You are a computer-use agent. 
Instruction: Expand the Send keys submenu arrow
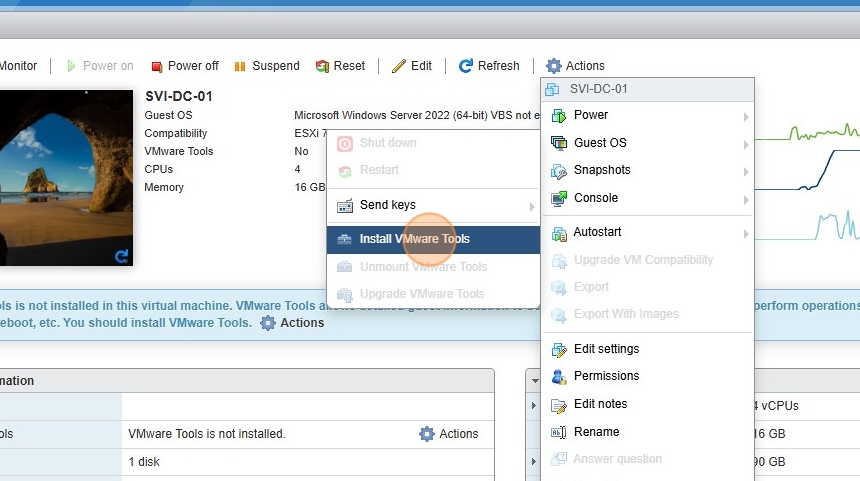pos(531,207)
